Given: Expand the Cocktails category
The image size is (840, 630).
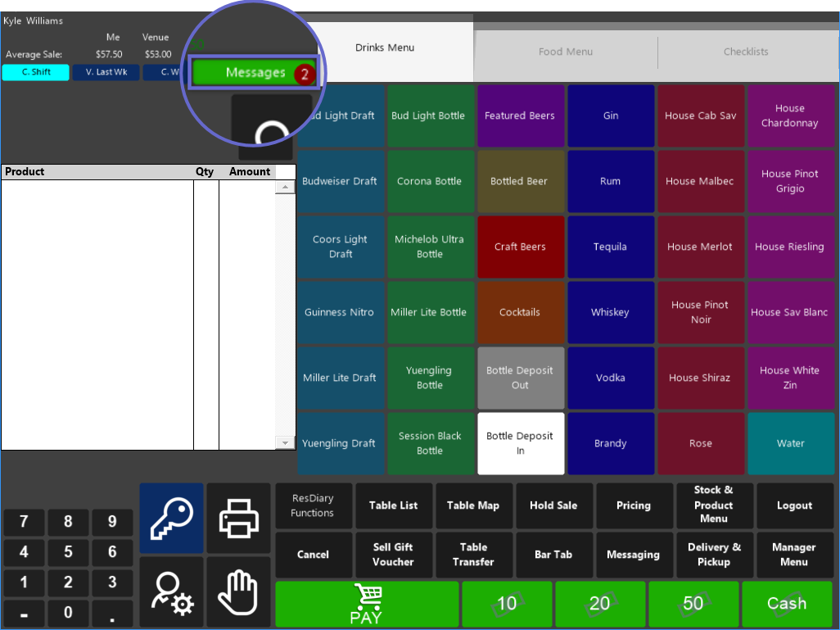Looking at the screenshot, I should [x=520, y=312].
